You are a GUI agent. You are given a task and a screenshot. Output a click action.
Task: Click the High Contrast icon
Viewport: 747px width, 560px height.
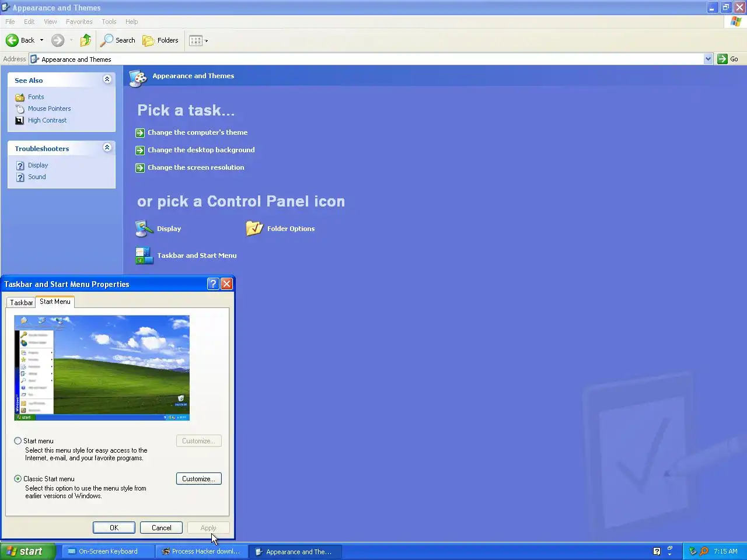click(x=20, y=121)
